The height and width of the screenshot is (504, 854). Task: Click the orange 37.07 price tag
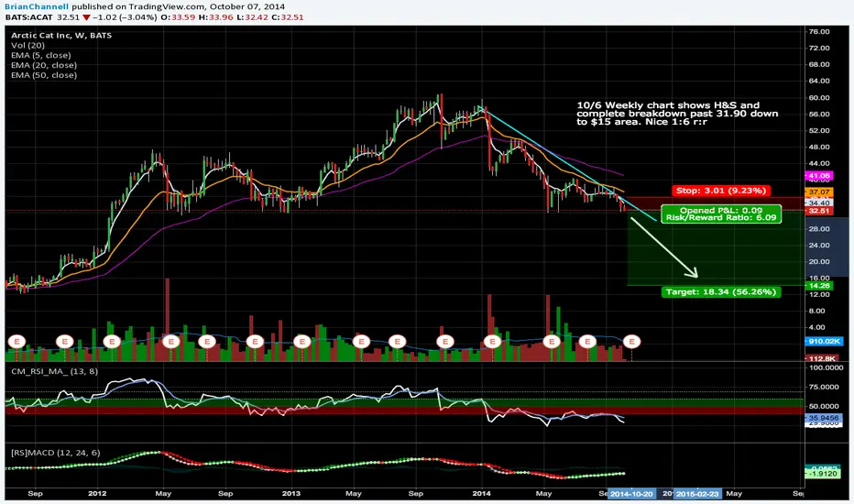(818, 192)
